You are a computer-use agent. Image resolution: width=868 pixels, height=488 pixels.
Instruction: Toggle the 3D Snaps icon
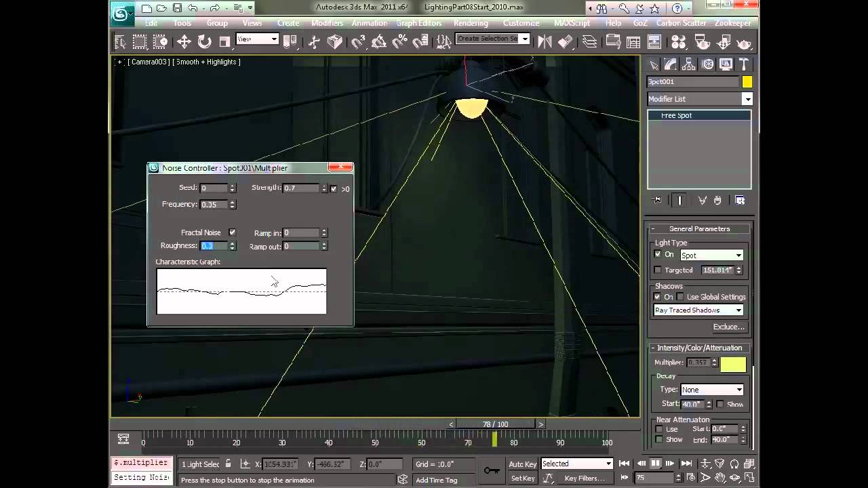click(x=358, y=42)
